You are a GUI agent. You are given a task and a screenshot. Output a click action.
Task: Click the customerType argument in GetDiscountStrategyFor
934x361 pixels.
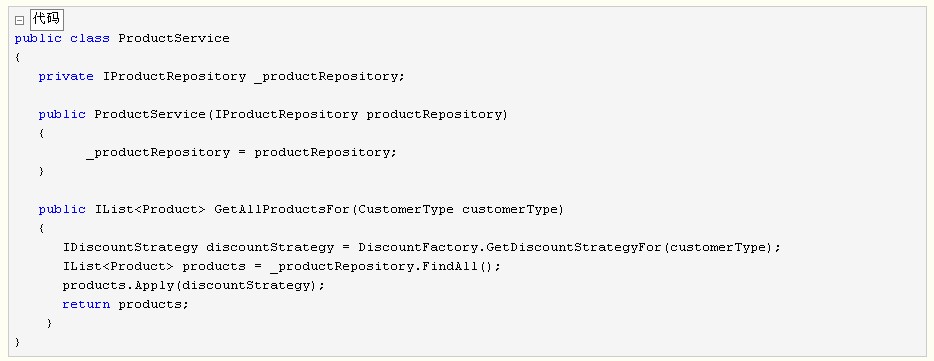tap(717, 247)
